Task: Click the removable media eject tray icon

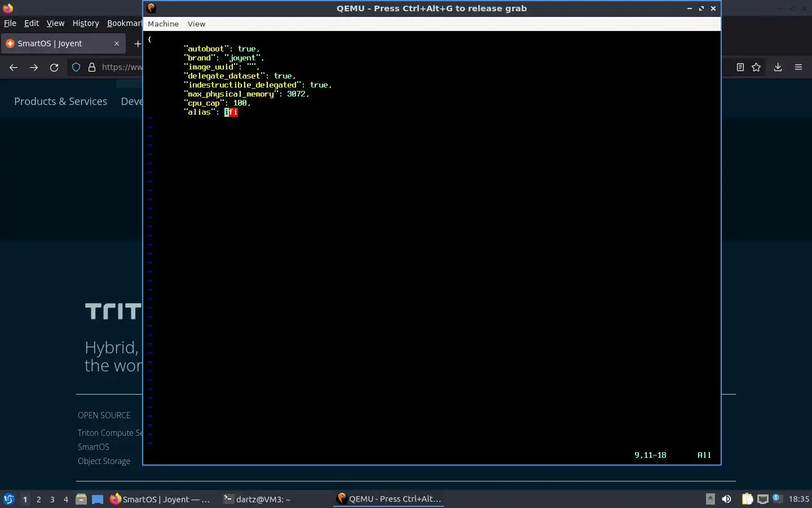Action: [x=710, y=499]
